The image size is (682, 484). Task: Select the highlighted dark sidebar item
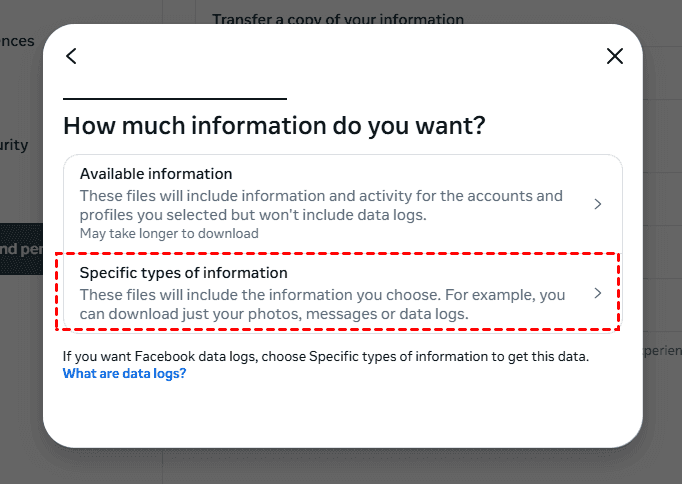coord(20,249)
